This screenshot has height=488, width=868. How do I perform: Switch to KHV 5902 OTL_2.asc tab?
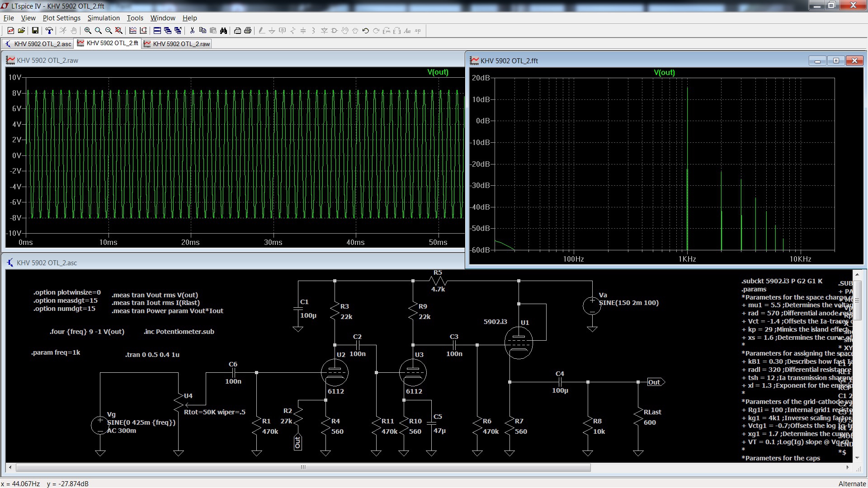(x=38, y=44)
